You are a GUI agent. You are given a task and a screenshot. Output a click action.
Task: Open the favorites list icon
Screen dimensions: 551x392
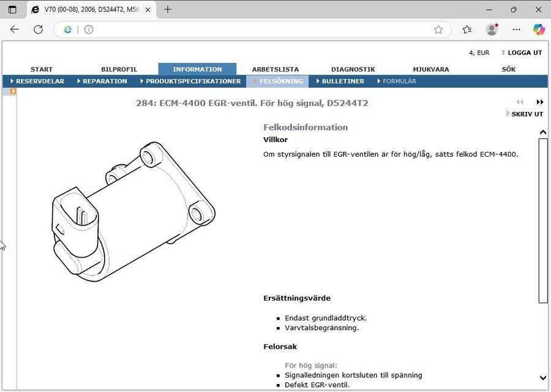point(467,29)
